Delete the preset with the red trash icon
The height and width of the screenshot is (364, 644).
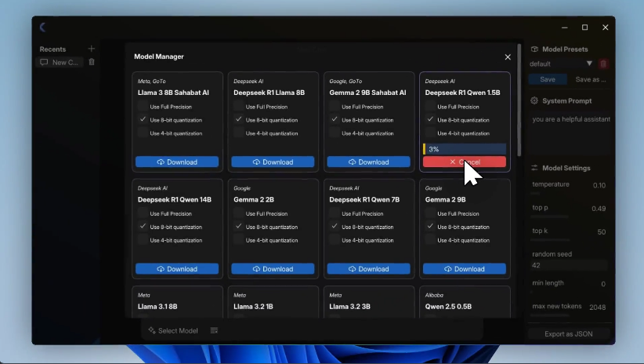603,64
